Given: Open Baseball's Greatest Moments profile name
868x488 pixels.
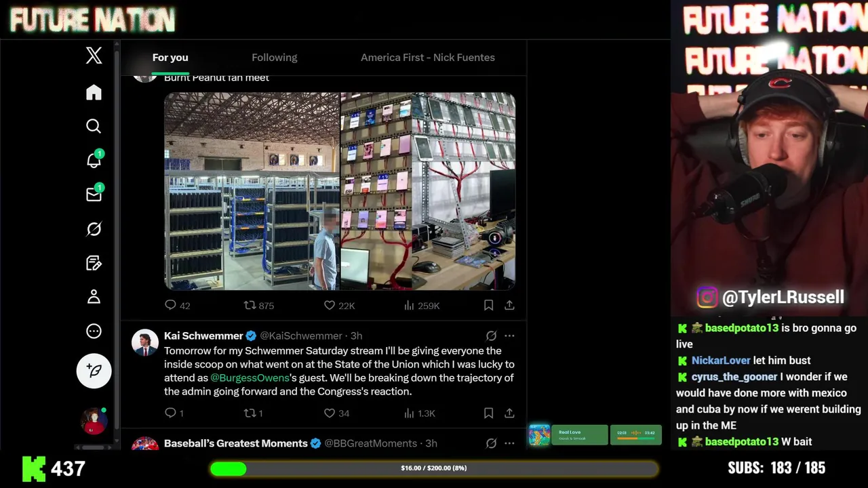Looking at the screenshot, I should (236, 443).
